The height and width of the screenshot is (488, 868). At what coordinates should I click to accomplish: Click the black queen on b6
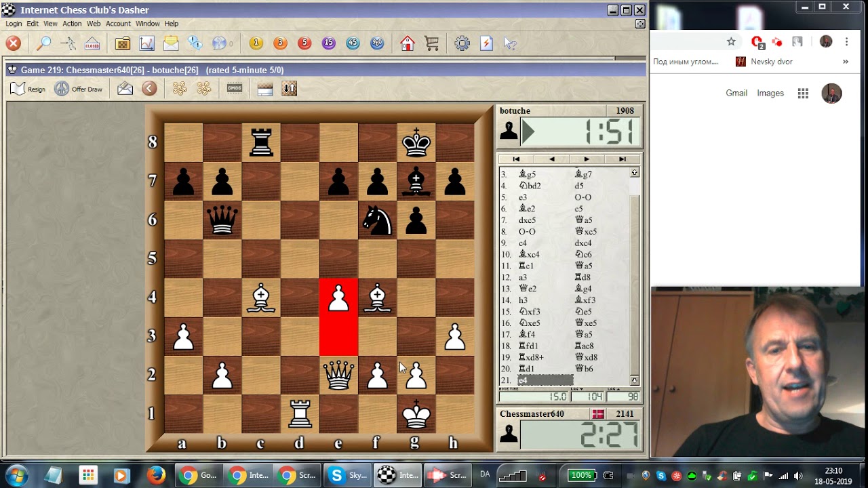pos(222,219)
